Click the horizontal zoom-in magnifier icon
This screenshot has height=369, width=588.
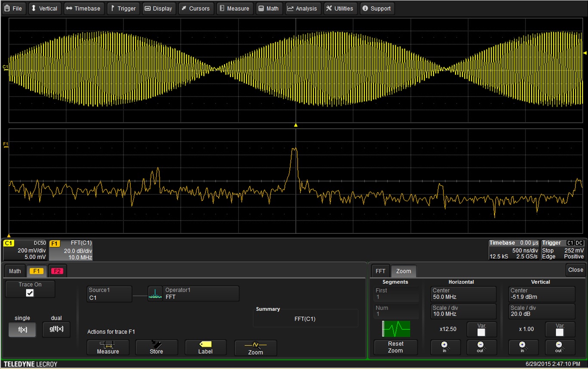click(445, 347)
